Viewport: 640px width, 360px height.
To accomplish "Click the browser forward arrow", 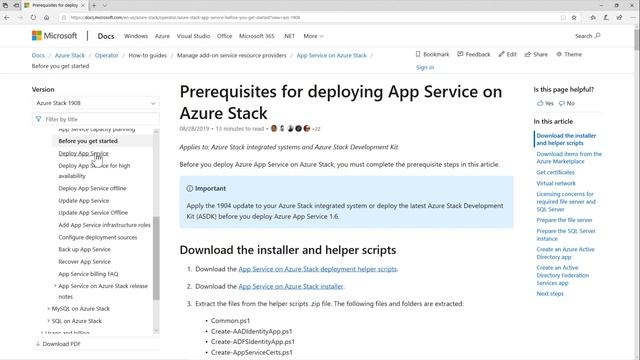I will pos(20,18).
